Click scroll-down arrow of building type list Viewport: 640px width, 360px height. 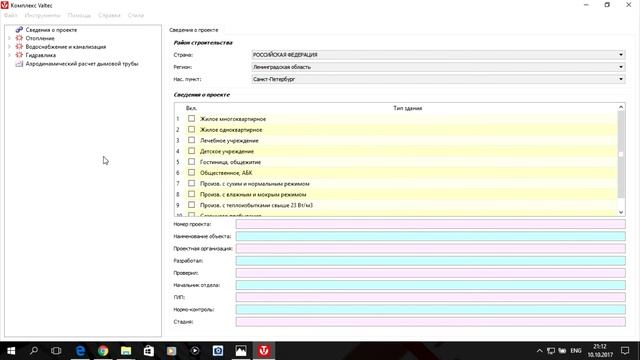coord(621,212)
